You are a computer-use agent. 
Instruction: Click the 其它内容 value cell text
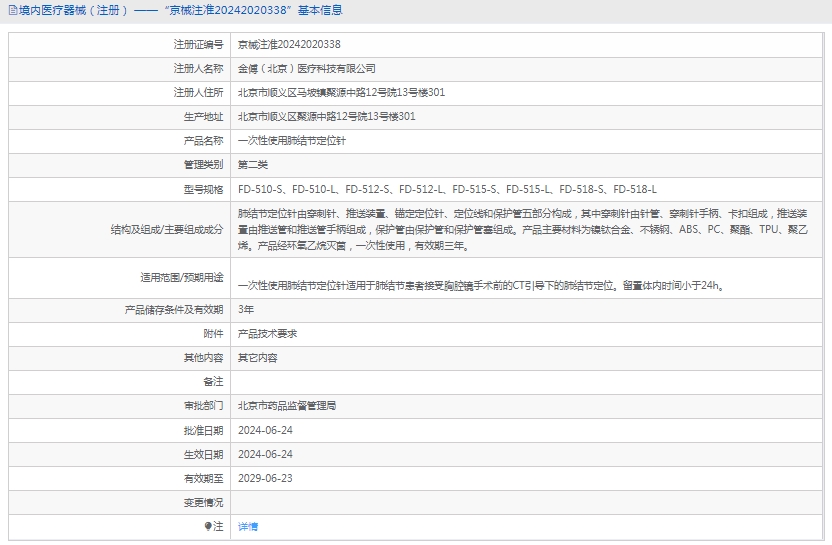(257, 358)
